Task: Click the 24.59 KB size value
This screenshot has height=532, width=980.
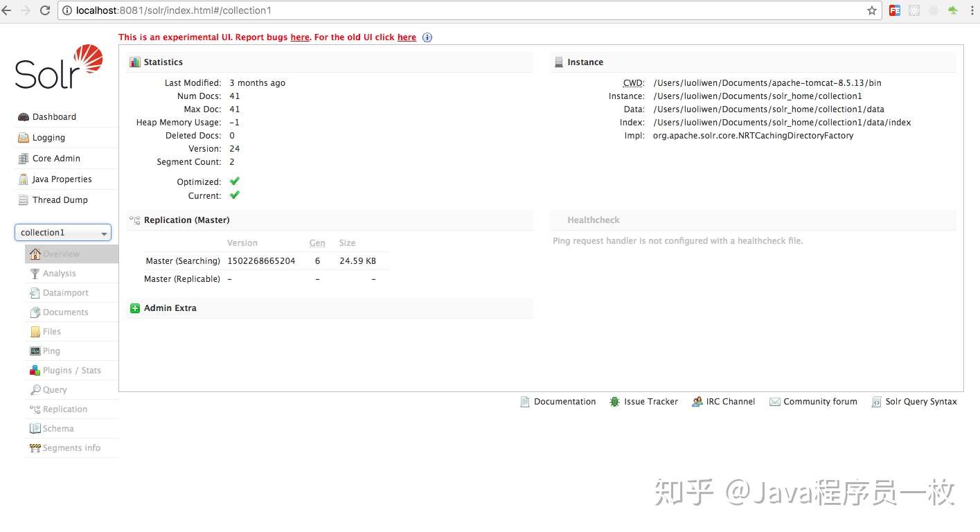Action: click(x=358, y=261)
